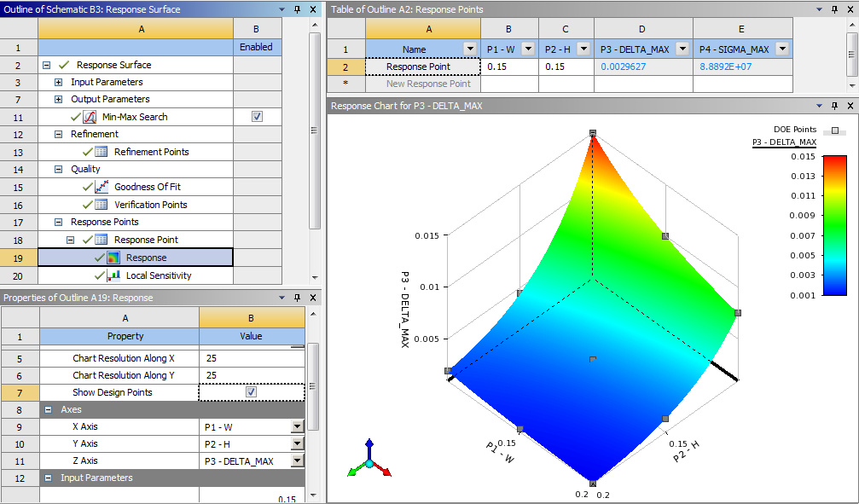859x504 pixels.
Task: Click the New Response Point cell
Action: tap(428, 84)
